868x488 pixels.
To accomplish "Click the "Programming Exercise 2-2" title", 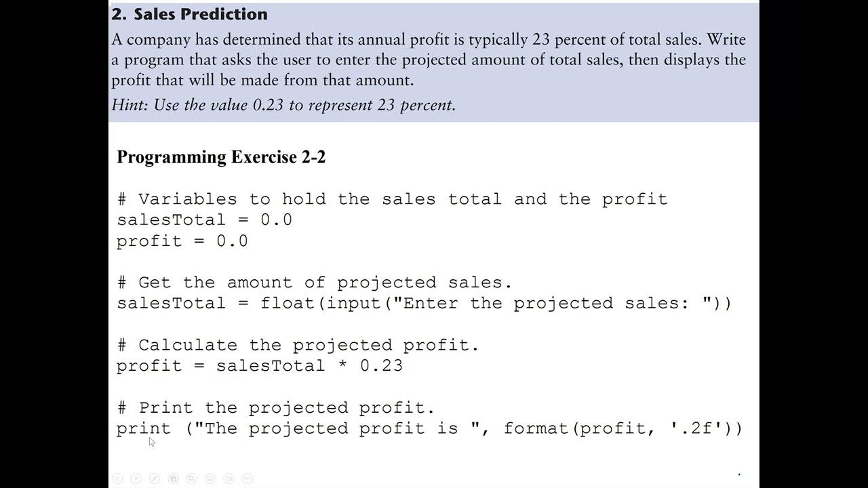I will (x=221, y=157).
